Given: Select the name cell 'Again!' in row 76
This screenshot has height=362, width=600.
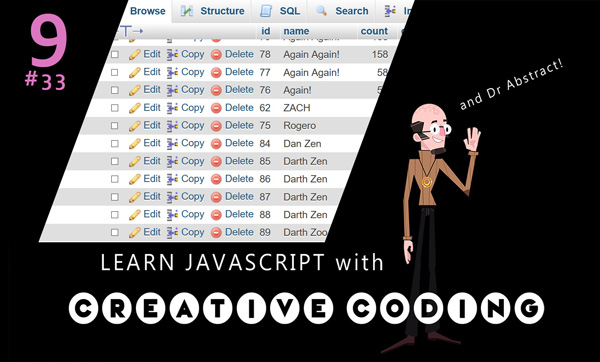Looking at the screenshot, I should pos(297,90).
